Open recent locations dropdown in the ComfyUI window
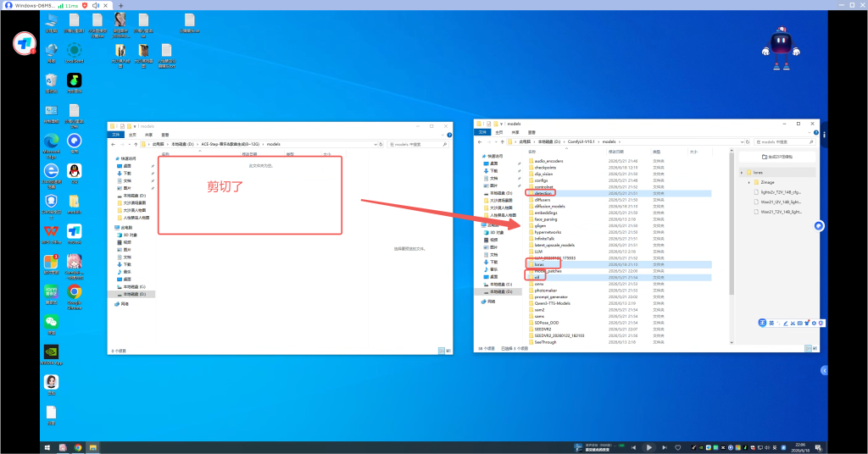Image resolution: width=868 pixels, height=454 pixels. coord(494,141)
